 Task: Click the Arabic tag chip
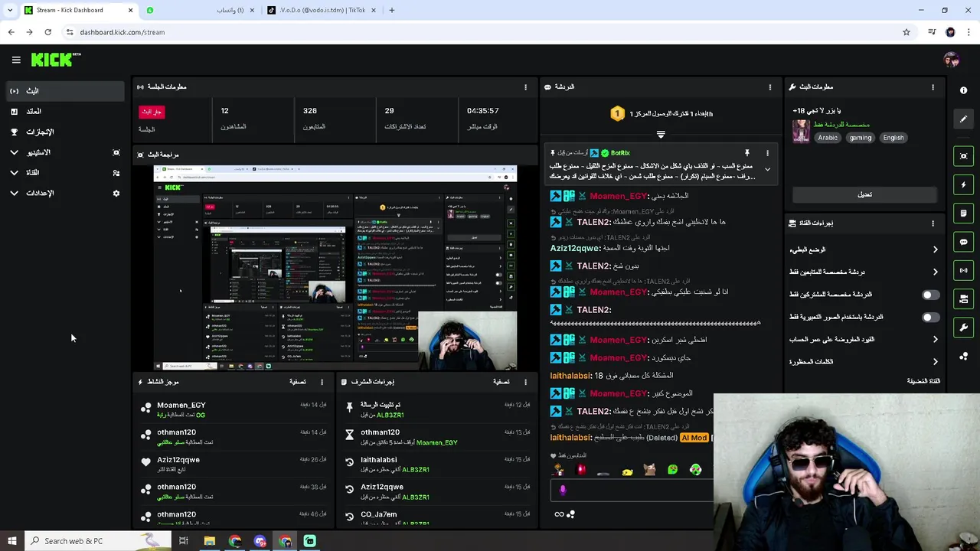[828, 138]
